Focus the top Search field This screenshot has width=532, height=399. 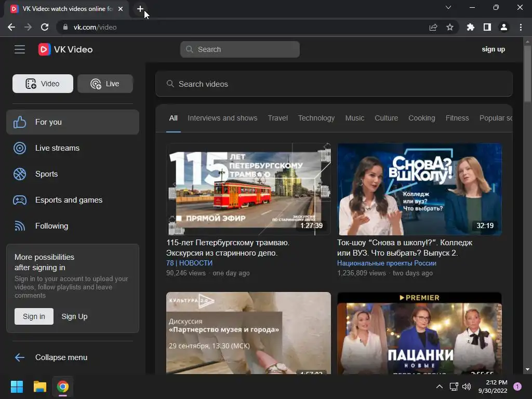pos(240,49)
